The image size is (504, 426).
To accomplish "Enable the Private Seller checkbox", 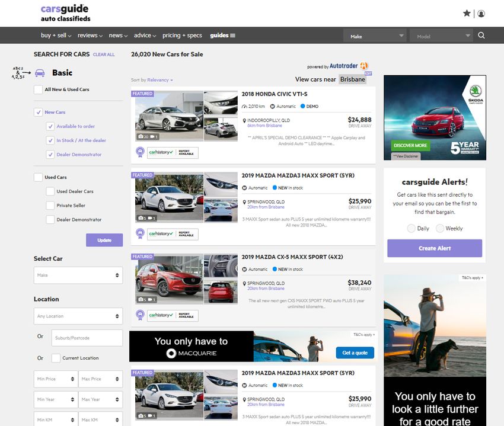I will point(50,205).
